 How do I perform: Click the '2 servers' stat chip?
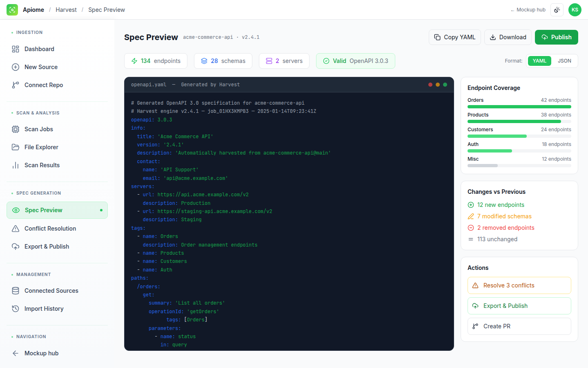[284, 61]
